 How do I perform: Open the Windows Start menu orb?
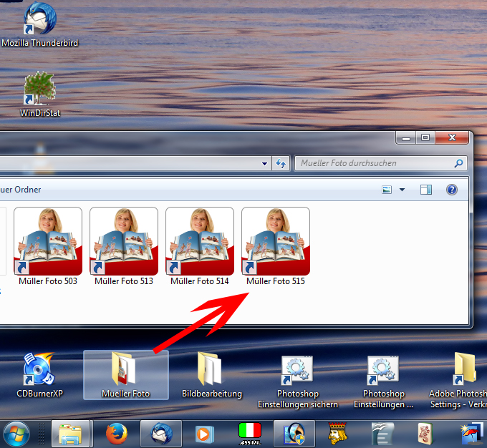pos(16,434)
